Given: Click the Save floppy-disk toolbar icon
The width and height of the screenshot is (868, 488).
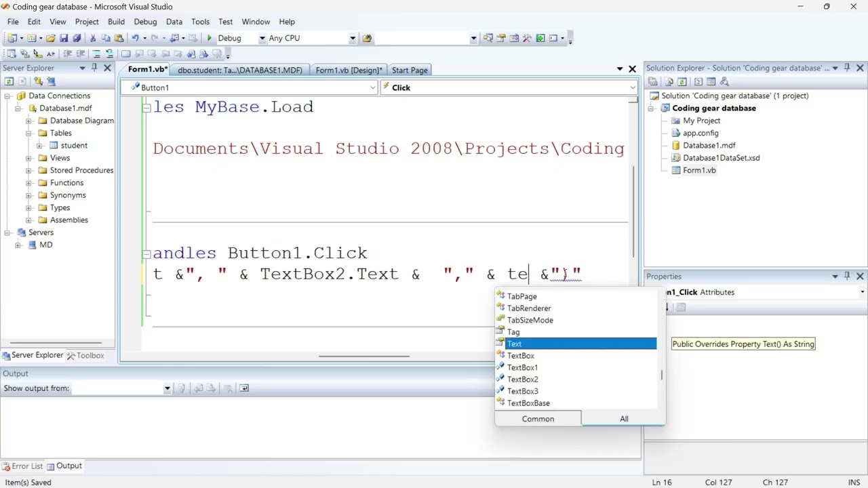Looking at the screenshot, I should coord(64,38).
